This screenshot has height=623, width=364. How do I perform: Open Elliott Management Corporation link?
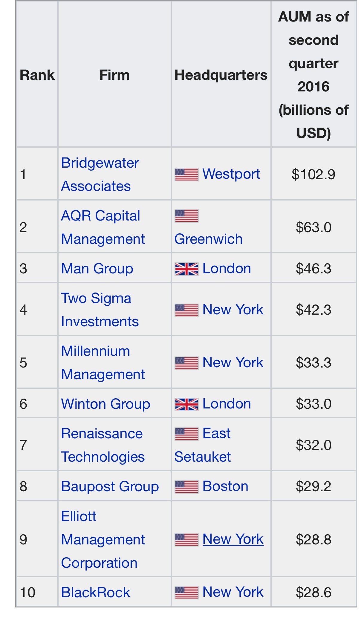pos(103,540)
